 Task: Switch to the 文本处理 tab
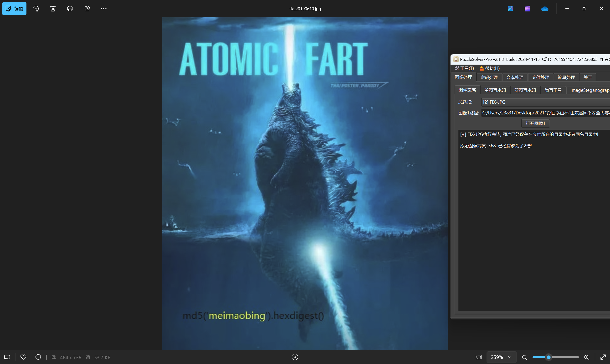pos(515,77)
